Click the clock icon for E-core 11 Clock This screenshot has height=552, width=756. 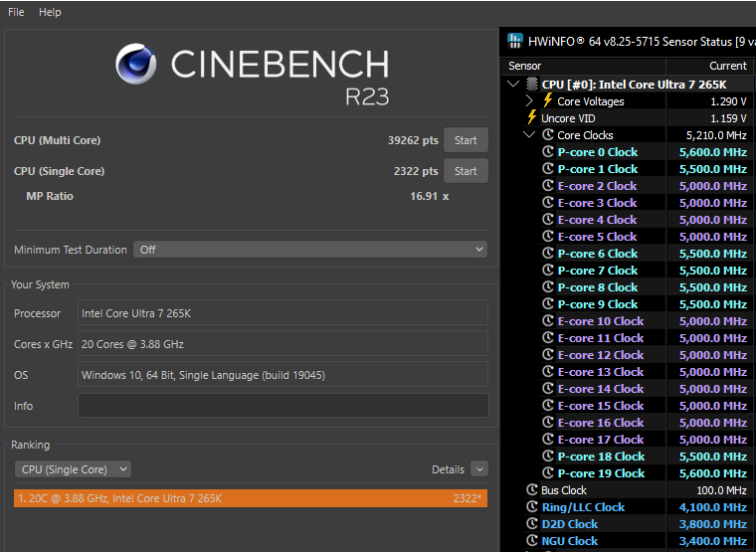(547, 337)
